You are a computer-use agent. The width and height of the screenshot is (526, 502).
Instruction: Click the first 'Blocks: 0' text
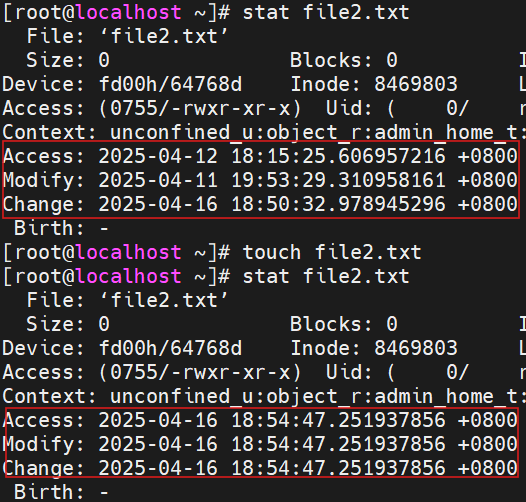pos(344,60)
